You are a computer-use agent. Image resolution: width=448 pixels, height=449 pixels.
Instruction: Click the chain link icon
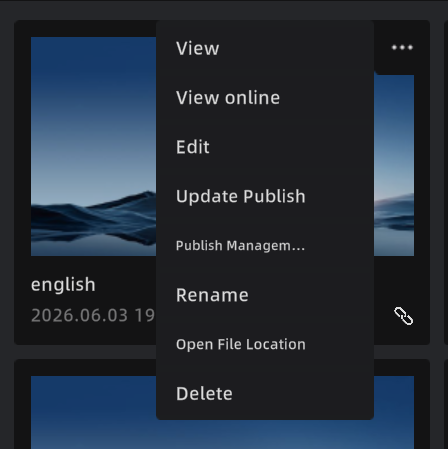pyautogui.click(x=404, y=316)
